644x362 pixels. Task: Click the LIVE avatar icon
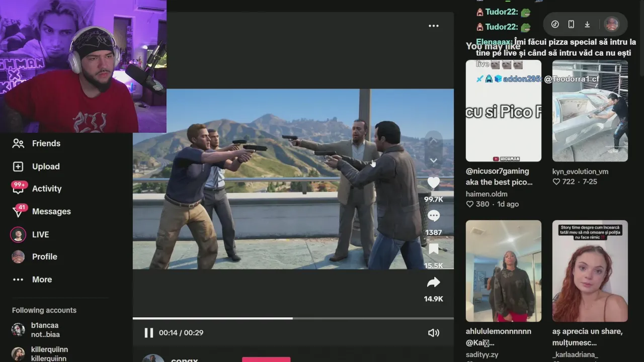18,234
